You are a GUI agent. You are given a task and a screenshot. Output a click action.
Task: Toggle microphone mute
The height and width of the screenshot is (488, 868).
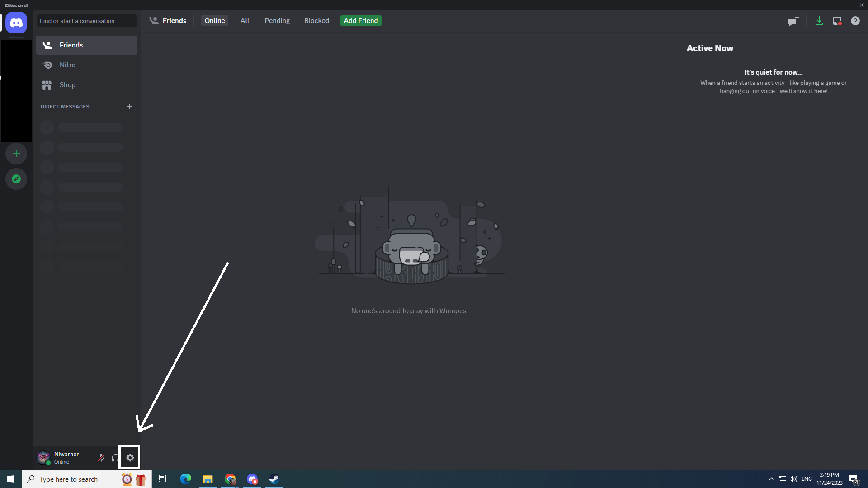point(101,458)
